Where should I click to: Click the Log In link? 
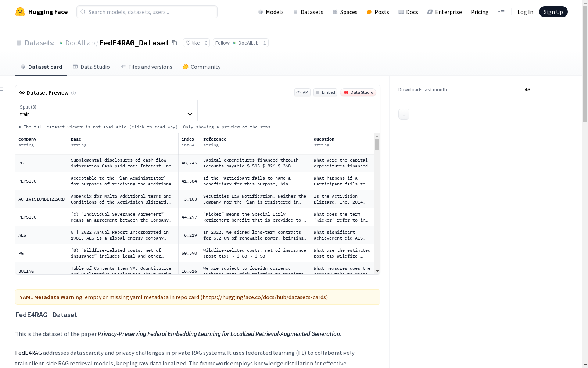pos(525,12)
